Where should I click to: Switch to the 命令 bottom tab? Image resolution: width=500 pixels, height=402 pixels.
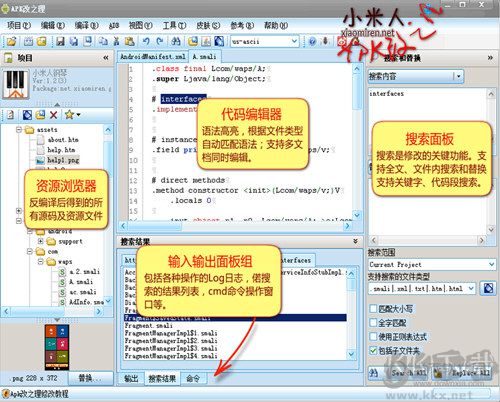193,379
